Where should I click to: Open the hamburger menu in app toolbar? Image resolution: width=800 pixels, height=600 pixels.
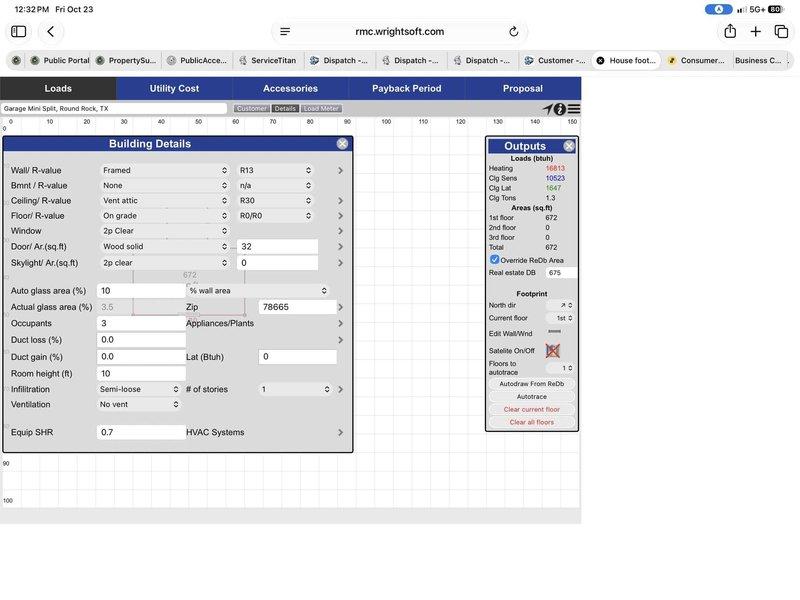pyautogui.click(x=574, y=109)
